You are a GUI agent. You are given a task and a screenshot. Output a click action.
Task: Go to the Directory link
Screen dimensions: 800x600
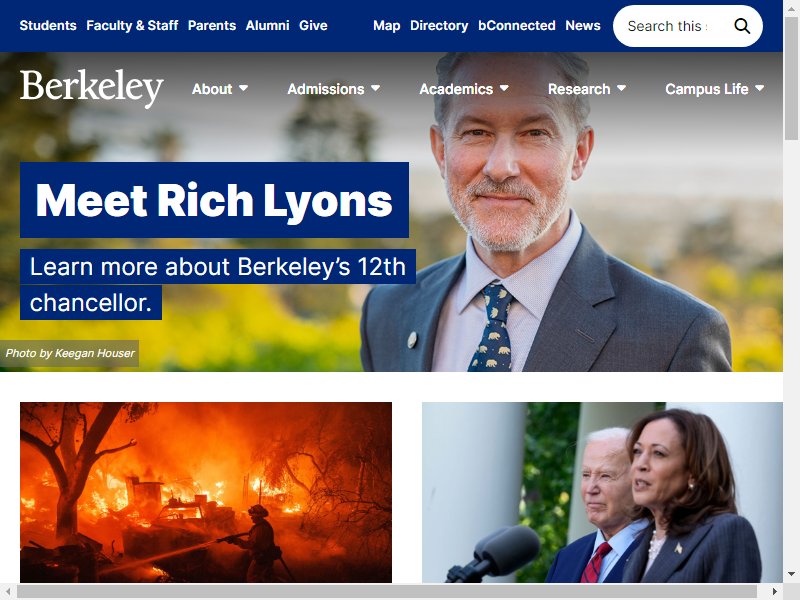439,26
